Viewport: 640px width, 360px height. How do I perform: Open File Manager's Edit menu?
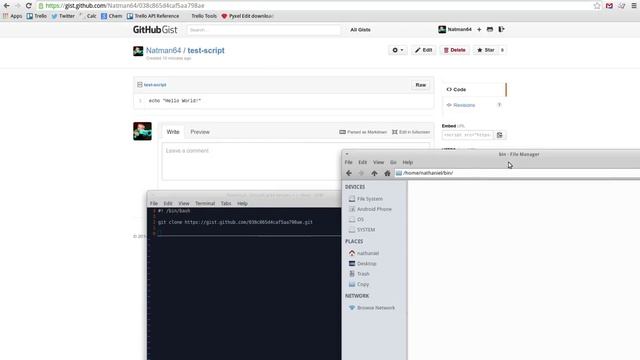[x=362, y=162]
